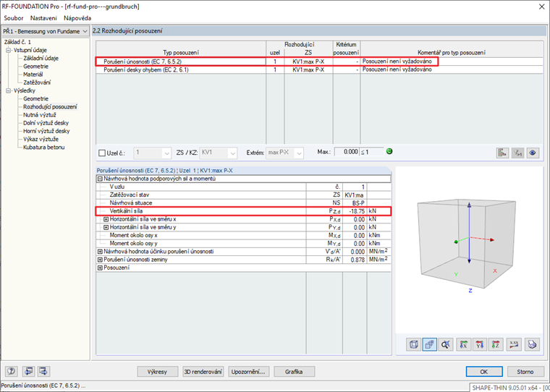Confirm with the OK button
The image size is (550, 392).
point(484,372)
